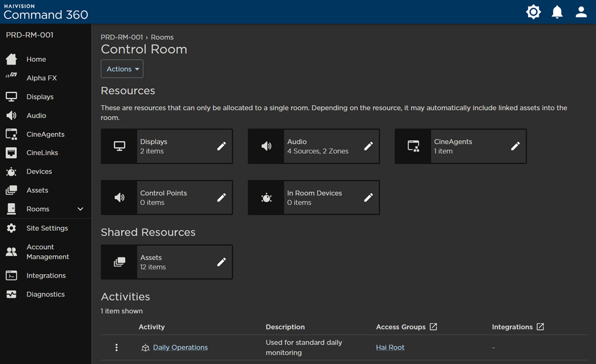Open Diagnostics from the sidebar
This screenshot has height=364, width=596.
point(46,294)
